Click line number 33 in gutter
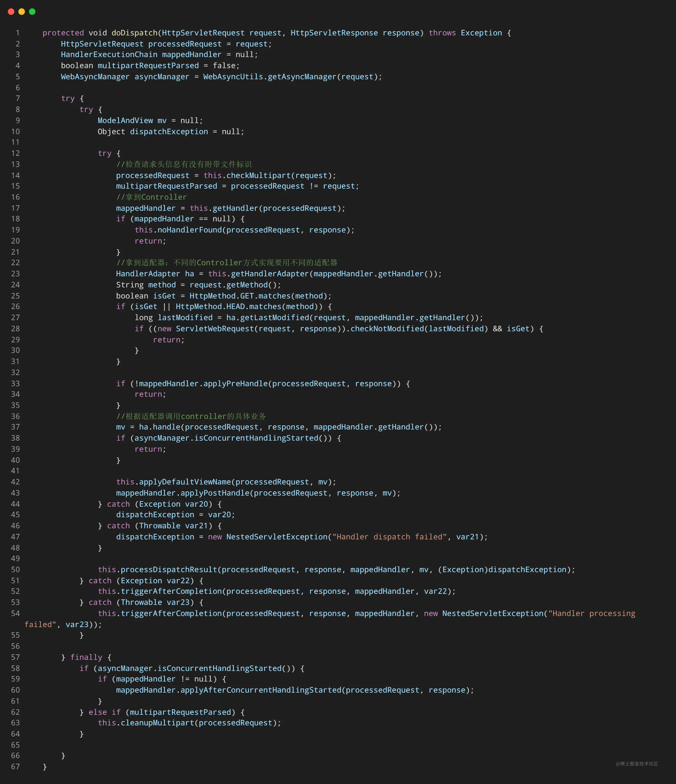Image resolution: width=676 pixels, height=784 pixels. (15, 383)
